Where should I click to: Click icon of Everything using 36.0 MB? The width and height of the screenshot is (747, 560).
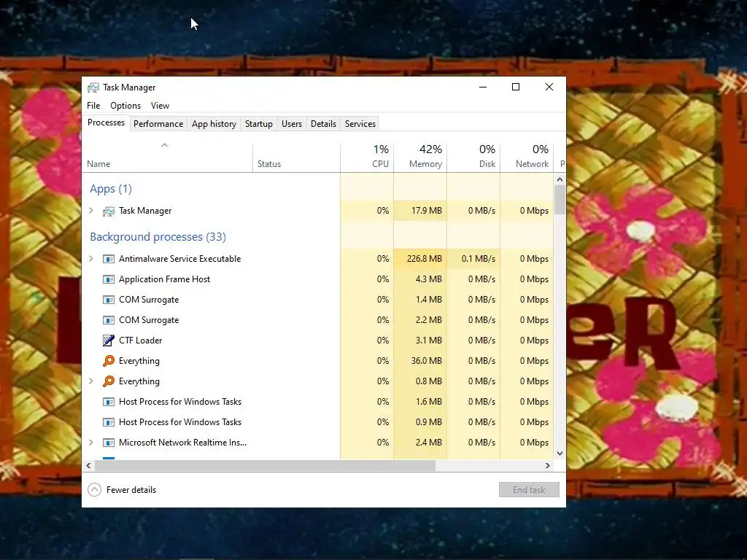pos(109,361)
